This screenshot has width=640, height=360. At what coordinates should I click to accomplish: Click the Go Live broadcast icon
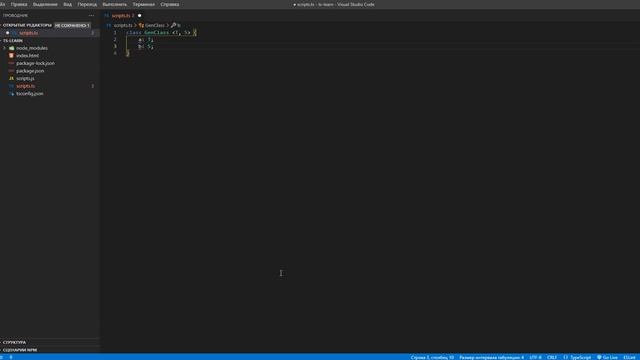tap(599, 357)
